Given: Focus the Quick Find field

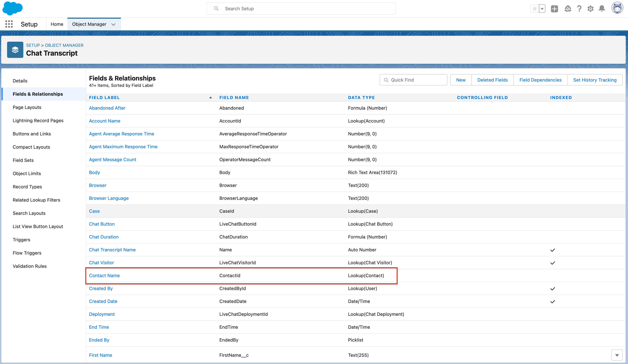Looking at the screenshot, I should click(413, 80).
